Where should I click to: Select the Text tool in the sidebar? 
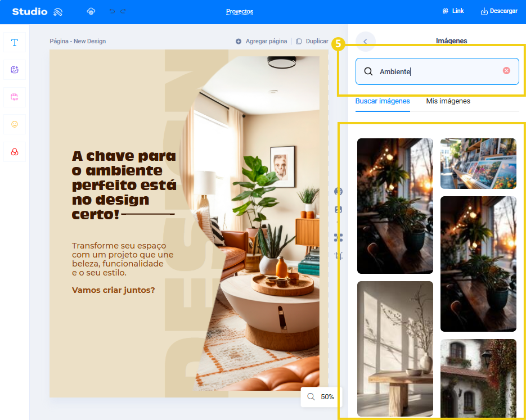point(15,42)
